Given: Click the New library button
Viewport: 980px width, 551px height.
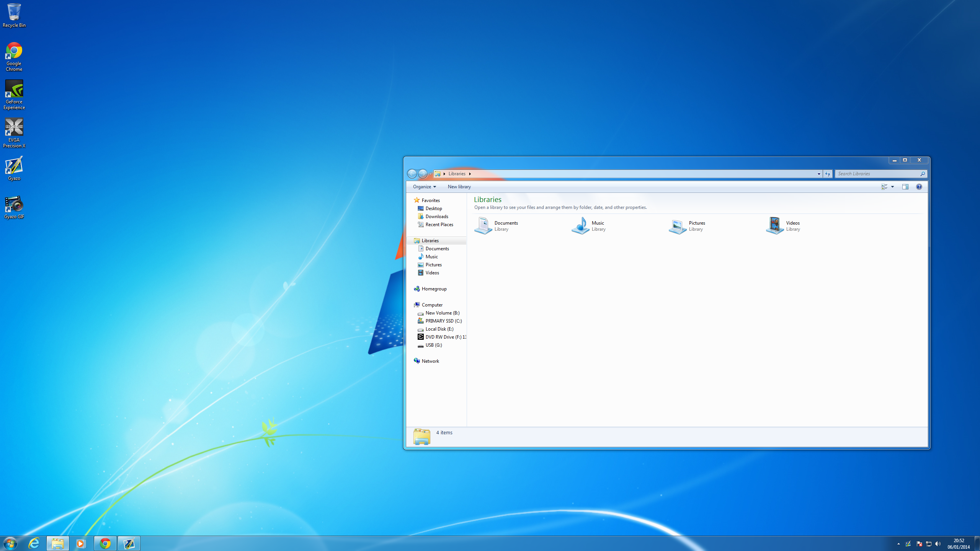Looking at the screenshot, I should 459,187.
